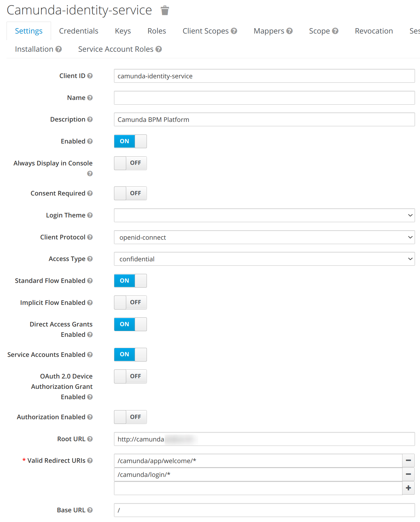The width and height of the screenshot is (420, 522).
Task: Click the question mark beside Mappers tab
Action: tap(290, 31)
